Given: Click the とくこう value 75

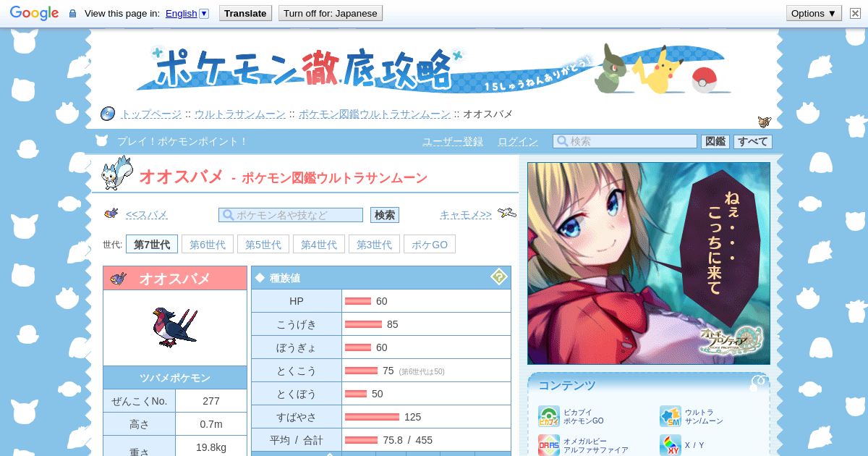Looking at the screenshot, I should [x=388, y=371].
